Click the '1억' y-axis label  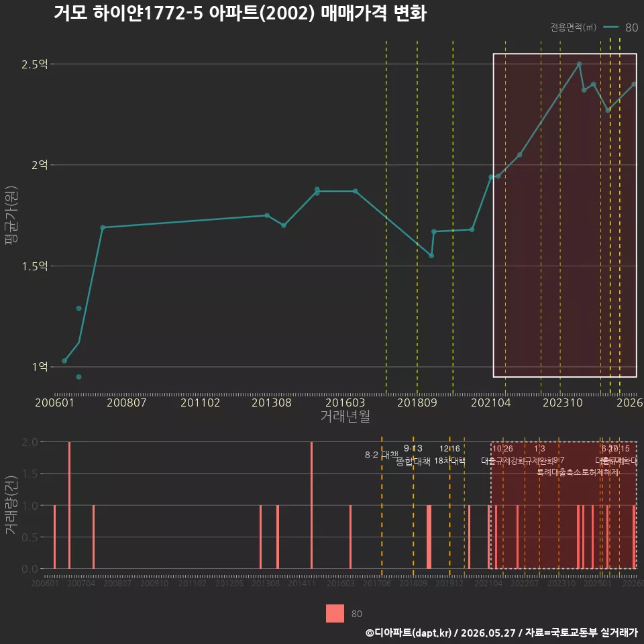pos(40,366)
